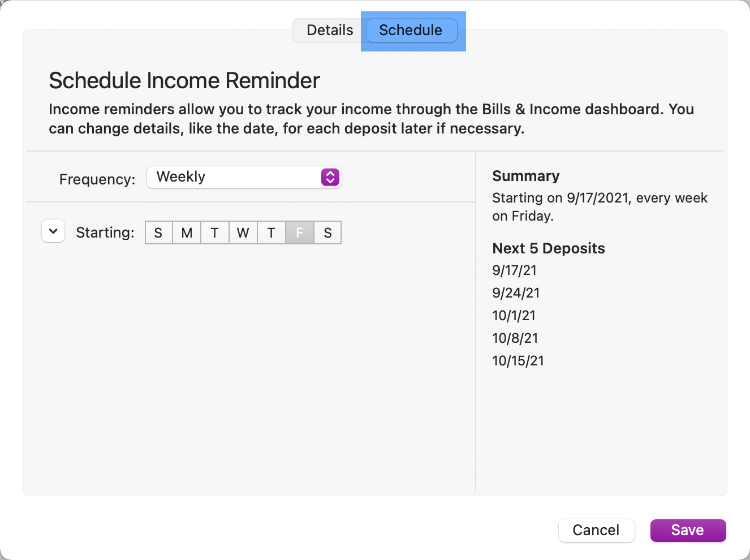Image resolution: width=750 pixels, height=560 pixels.
Task: Click the 10/1/21 deposit date
Action: click(514, 316)
